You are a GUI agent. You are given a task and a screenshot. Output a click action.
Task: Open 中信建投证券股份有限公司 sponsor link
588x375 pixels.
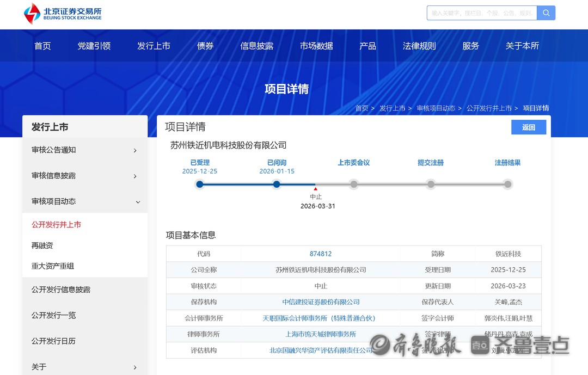pos(321,302)
